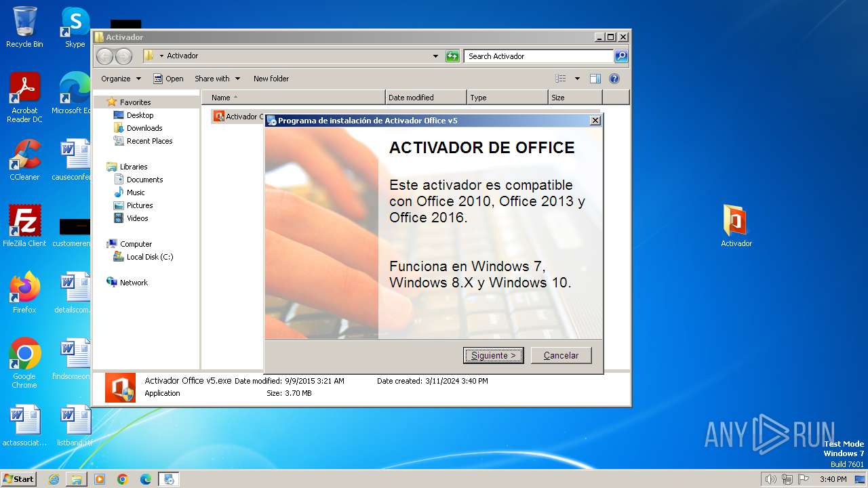The height and width of the screenshot is (488, 868).
Task: Open Acrobat Reader DC desktop icon
Action: coord(24,98)
